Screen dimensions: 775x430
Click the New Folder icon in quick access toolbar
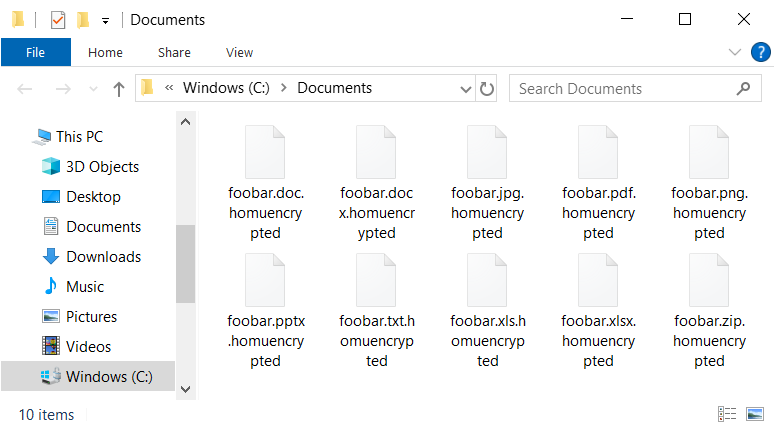pos(83,20)
